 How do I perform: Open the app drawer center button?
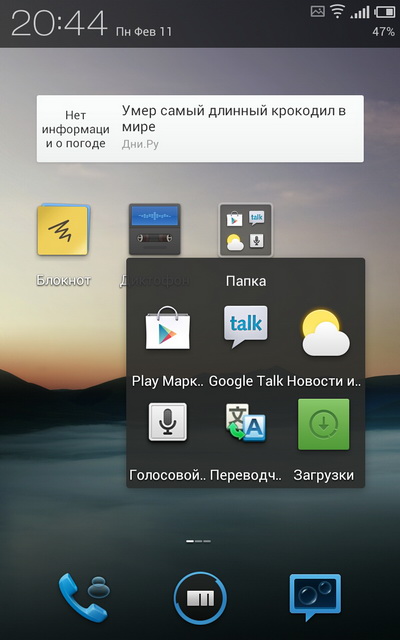pyautogui.click(x=200, y=598)
